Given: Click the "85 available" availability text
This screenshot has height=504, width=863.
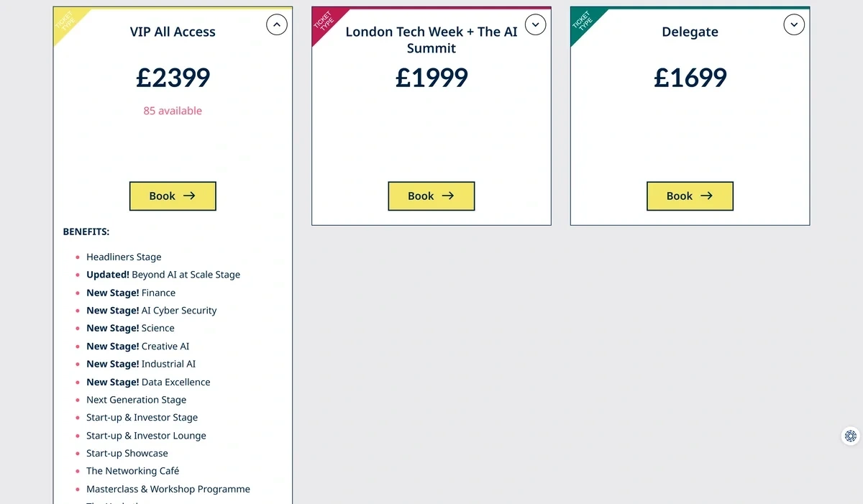Looking at the screenshot, I should (x=173, y=111).
